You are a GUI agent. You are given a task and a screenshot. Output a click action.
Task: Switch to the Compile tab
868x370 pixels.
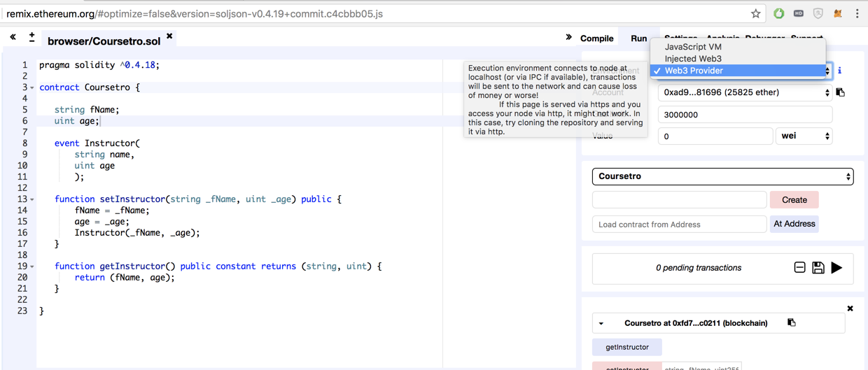596,38
